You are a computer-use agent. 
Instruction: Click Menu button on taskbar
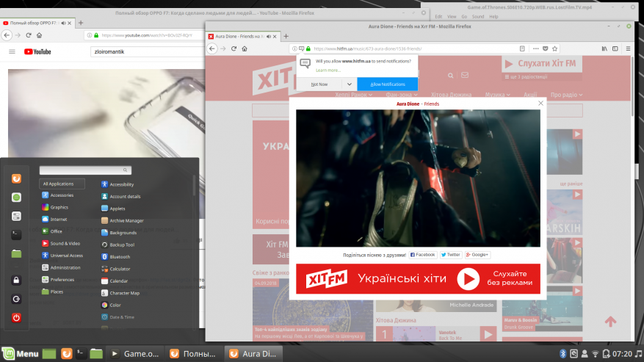[x=21, y=354]
